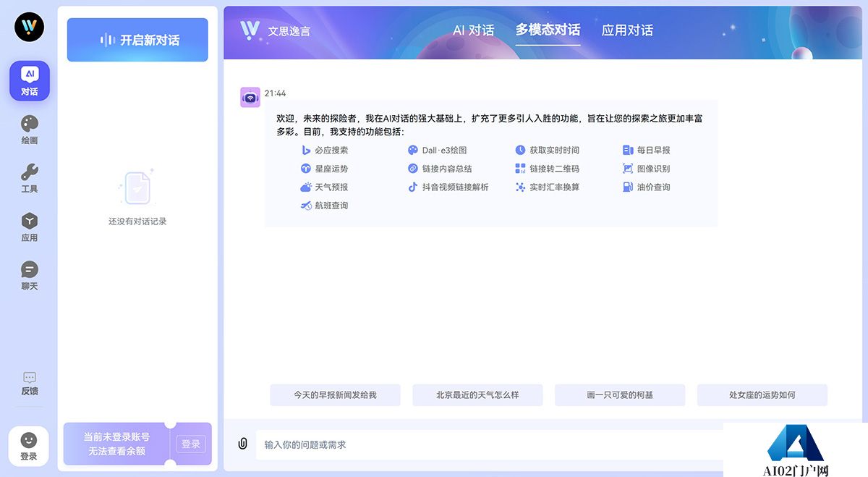
Task: Choose suggestion 北京最近的天气怎么样
Action: pos(477,395)
